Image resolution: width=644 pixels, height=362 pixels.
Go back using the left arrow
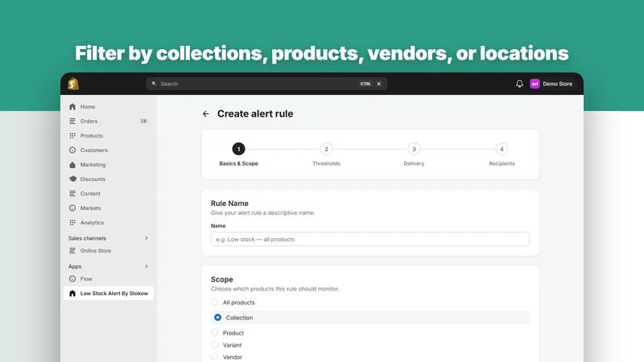pyautogui.click(x=206, y=113)
